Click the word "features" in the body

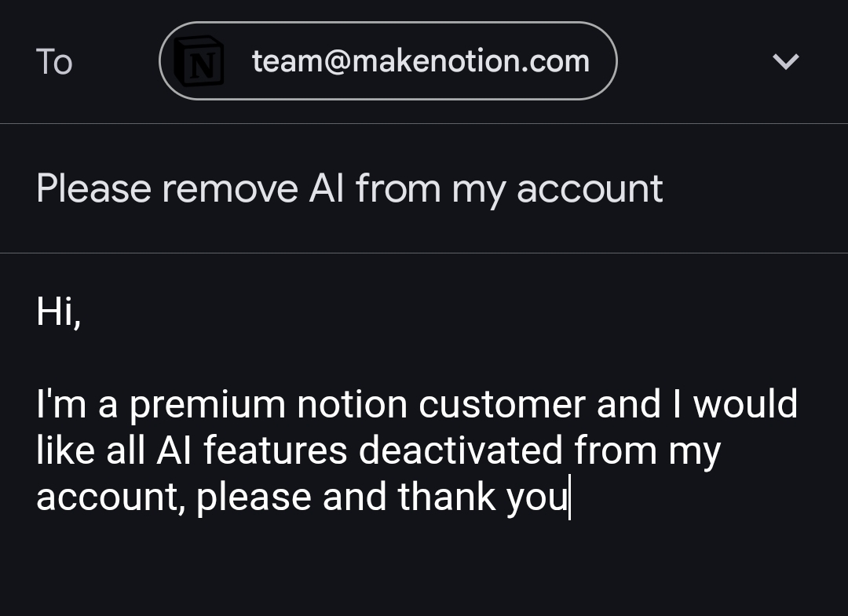coord(275,451)
